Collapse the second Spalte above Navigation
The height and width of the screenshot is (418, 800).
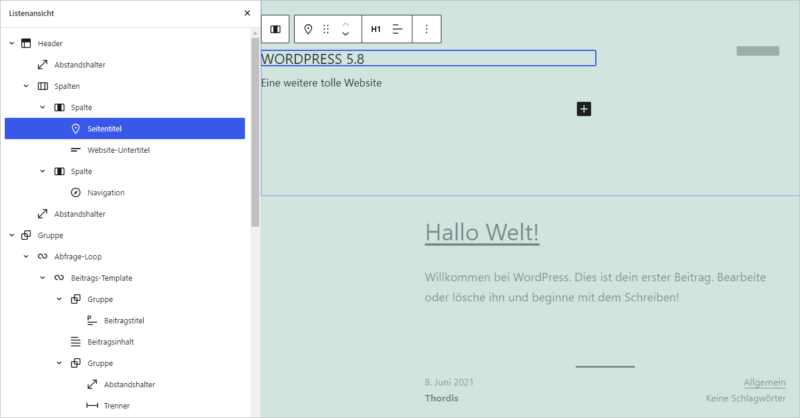tap(43, 171)
